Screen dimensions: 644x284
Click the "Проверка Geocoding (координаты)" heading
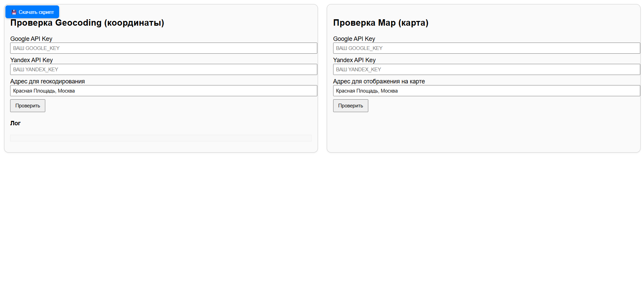click(x=87, y=23)
